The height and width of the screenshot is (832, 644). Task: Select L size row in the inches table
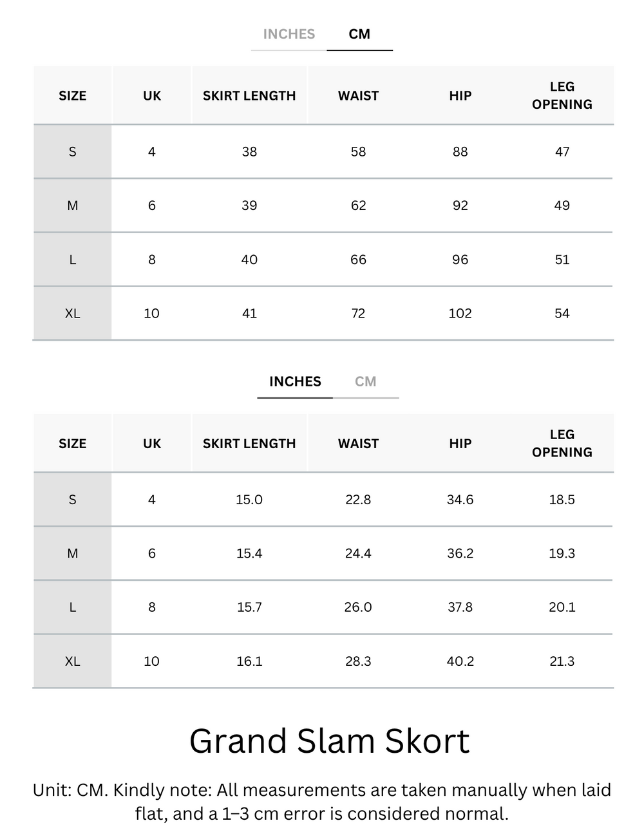click(323, 607)
